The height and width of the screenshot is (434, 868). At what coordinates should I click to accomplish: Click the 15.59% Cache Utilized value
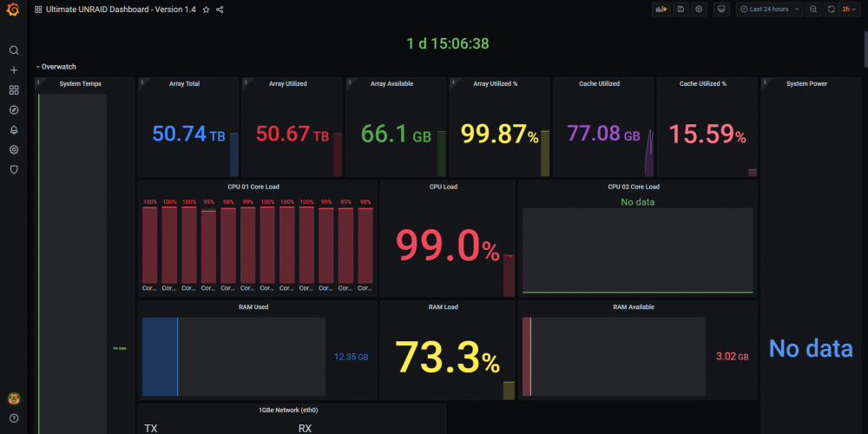pyautogui.click(x=707, y=134)
